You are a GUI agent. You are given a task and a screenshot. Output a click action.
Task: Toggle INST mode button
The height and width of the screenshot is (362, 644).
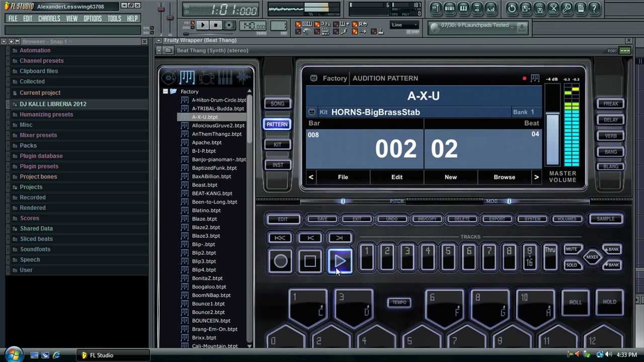277,165
